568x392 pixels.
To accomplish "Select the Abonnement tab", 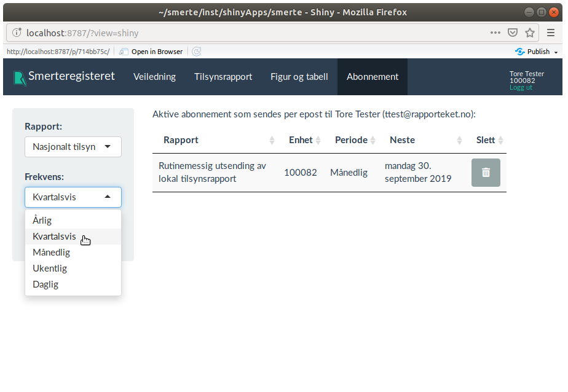I will click(373, 77).
